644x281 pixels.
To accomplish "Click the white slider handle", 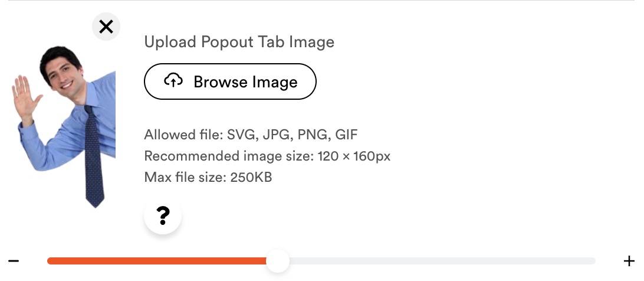I will coord(278,261).
